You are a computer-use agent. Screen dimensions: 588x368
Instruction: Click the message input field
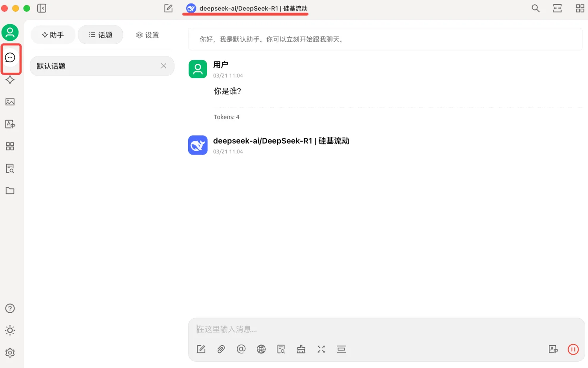tap(386, 329)
